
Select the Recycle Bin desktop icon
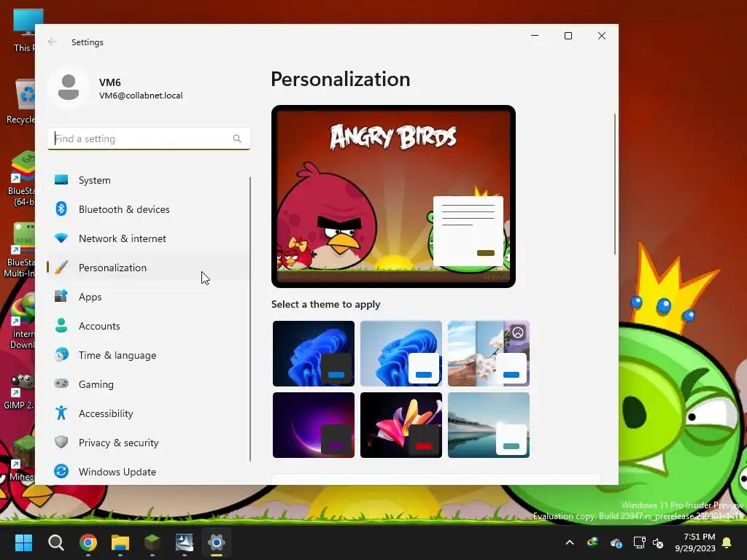[x=20, y=101]
